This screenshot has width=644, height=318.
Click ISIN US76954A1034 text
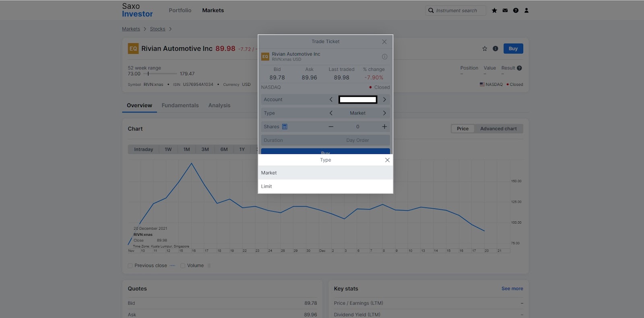pyautogui.click(x=198, y=85)
